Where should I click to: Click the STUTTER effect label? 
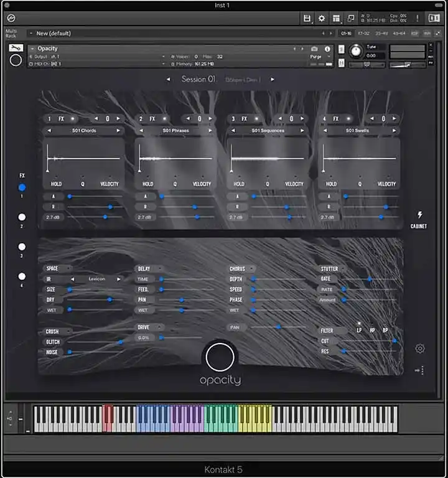click(x=329, y=269)
